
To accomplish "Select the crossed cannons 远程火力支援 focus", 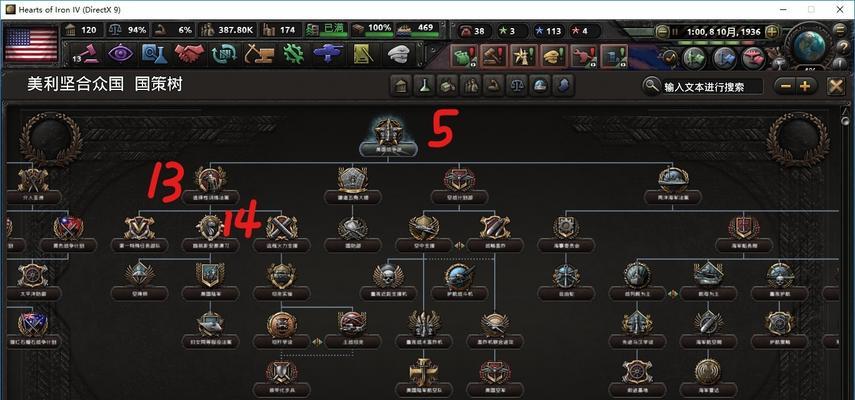I will tap(282, 233).
